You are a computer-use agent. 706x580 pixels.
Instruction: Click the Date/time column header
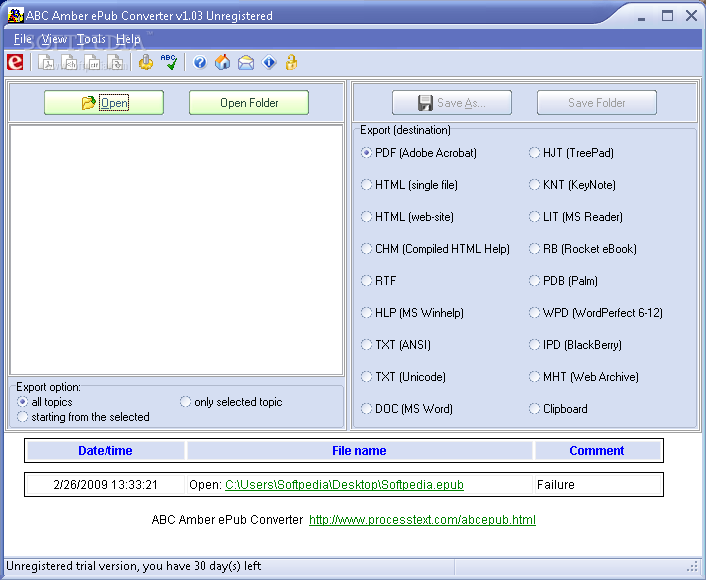[105, 450]
